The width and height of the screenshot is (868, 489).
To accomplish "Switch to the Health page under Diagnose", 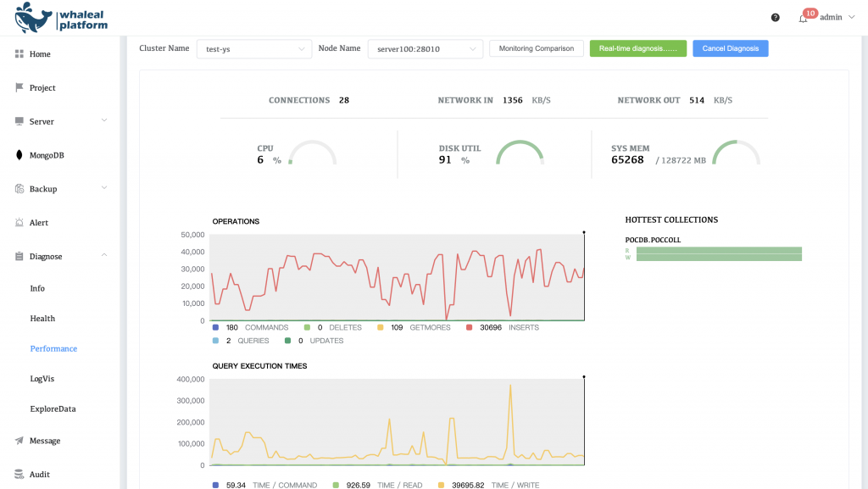I will click(x=42, y=318).
